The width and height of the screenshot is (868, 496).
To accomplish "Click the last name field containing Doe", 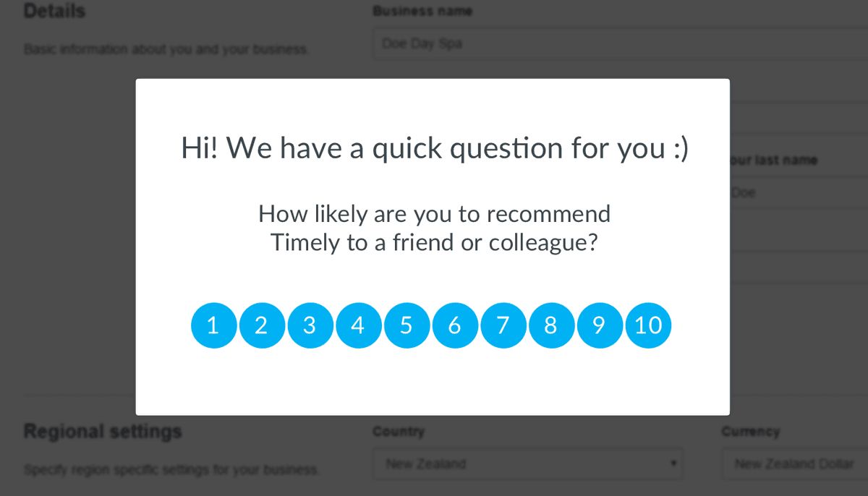I will tap(799, 193).
